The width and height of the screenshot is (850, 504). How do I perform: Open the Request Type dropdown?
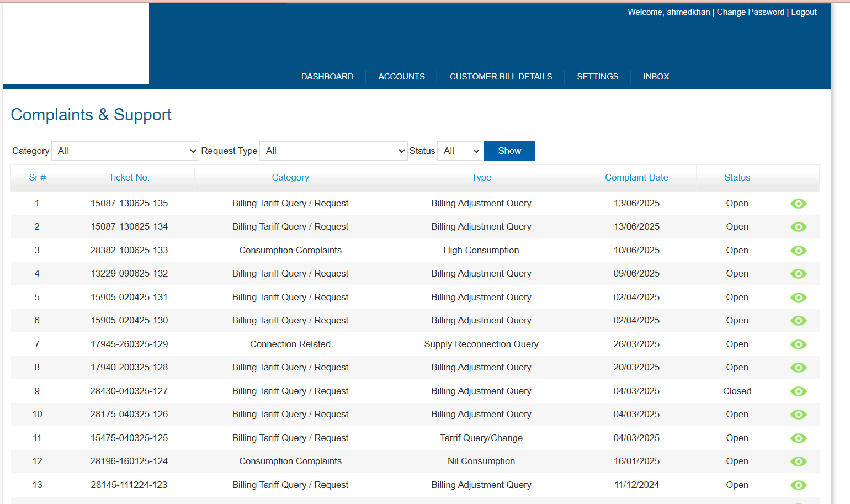(333, 151)
